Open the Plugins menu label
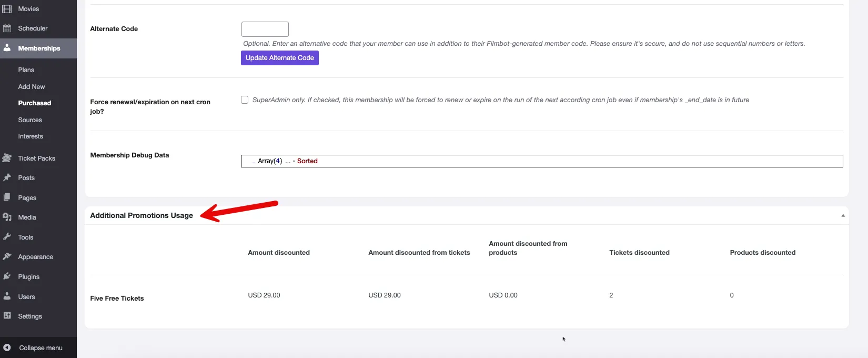The image size is (868, 358). [x=29, y=277]
